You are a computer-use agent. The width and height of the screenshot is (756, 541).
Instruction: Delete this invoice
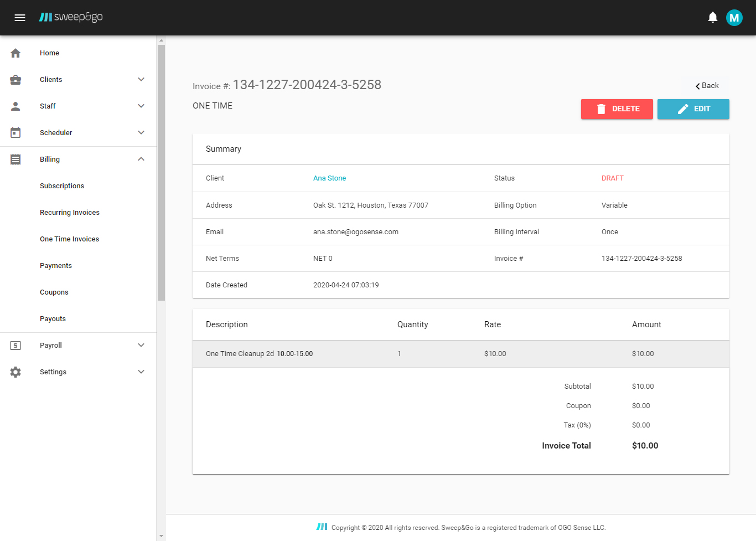[617, 109]
